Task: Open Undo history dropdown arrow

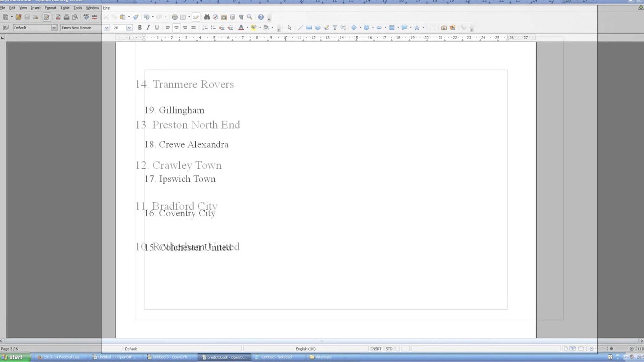Action: (152, 17)
